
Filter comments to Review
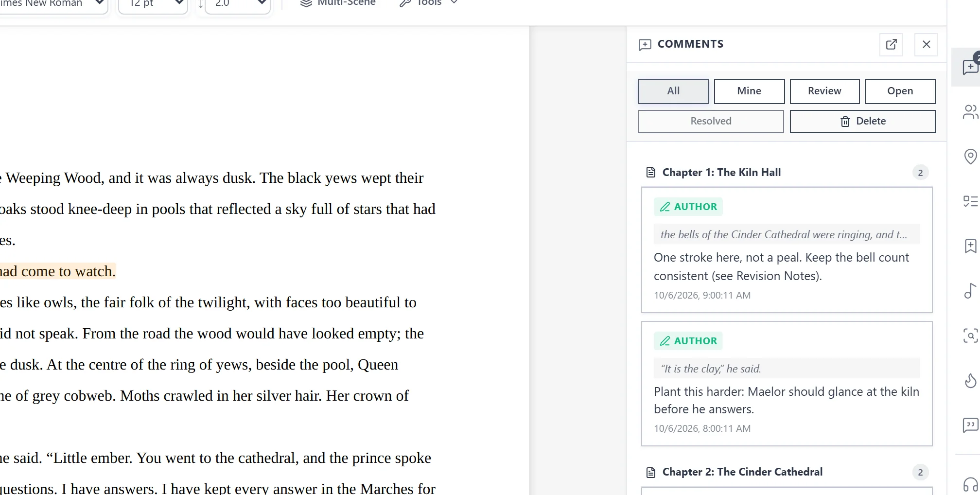coord(824,91)
